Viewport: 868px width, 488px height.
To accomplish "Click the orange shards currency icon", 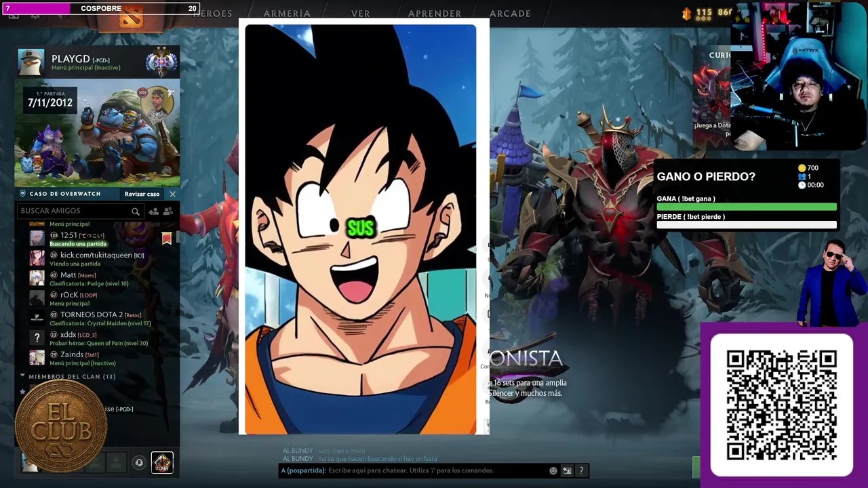I will click(686, 13).
